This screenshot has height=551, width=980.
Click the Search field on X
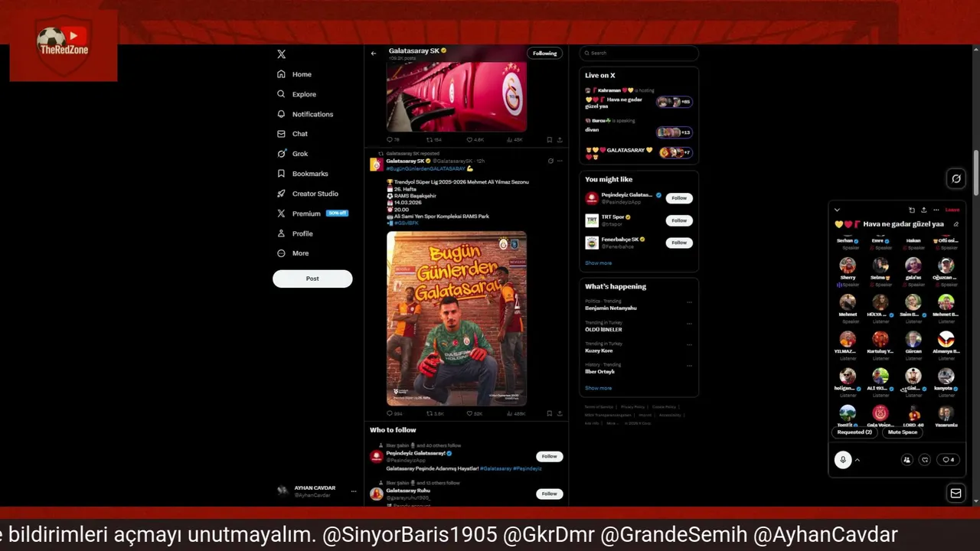[639, 53]
